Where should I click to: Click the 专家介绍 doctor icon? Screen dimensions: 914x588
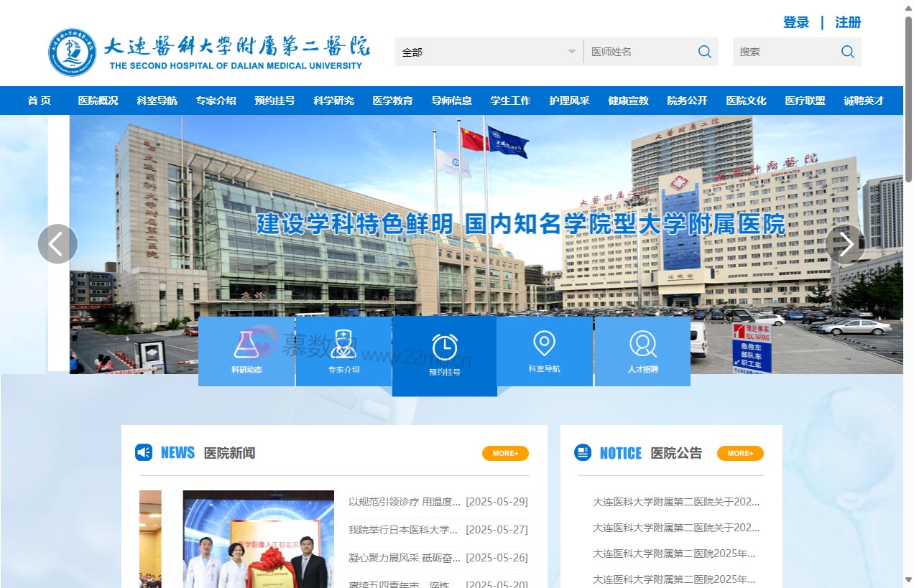(x=343, y=345)
